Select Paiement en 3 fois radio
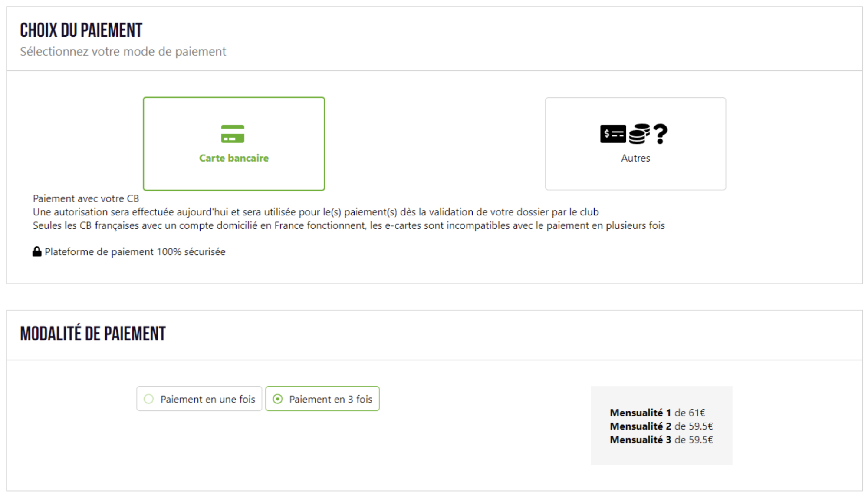 [x=278, y=399]
